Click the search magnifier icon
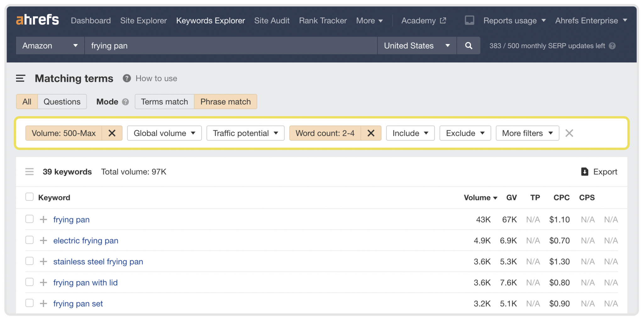This screenshot has height=321, width=644. (x=468, y=46)
